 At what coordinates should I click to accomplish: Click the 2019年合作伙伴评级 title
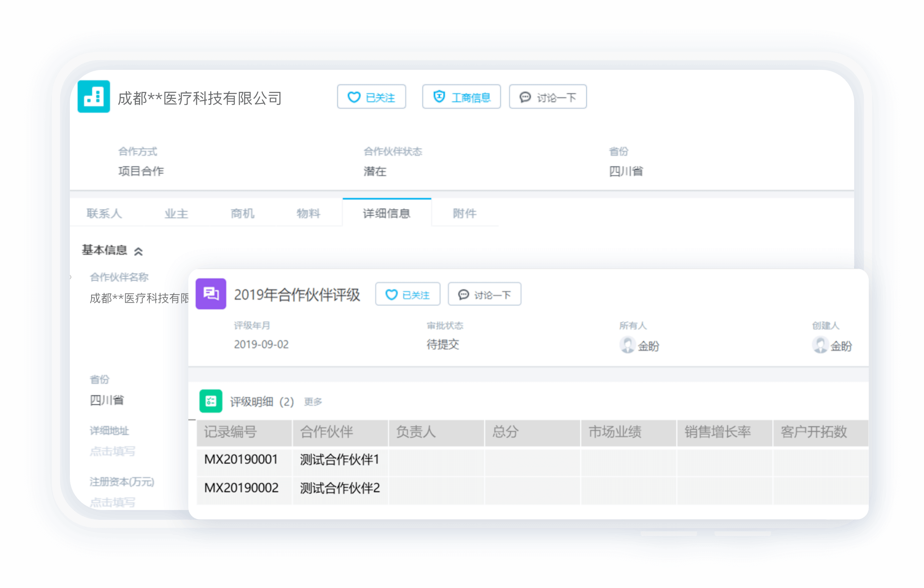coord(297,295)
